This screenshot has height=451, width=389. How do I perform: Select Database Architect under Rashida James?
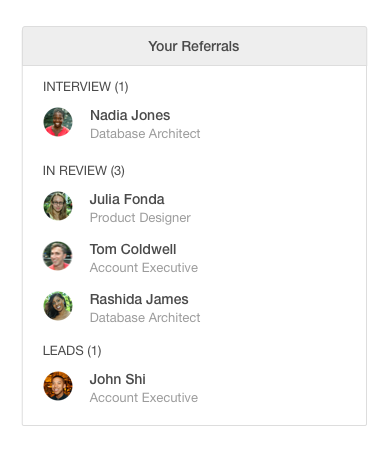coord(145,318)
